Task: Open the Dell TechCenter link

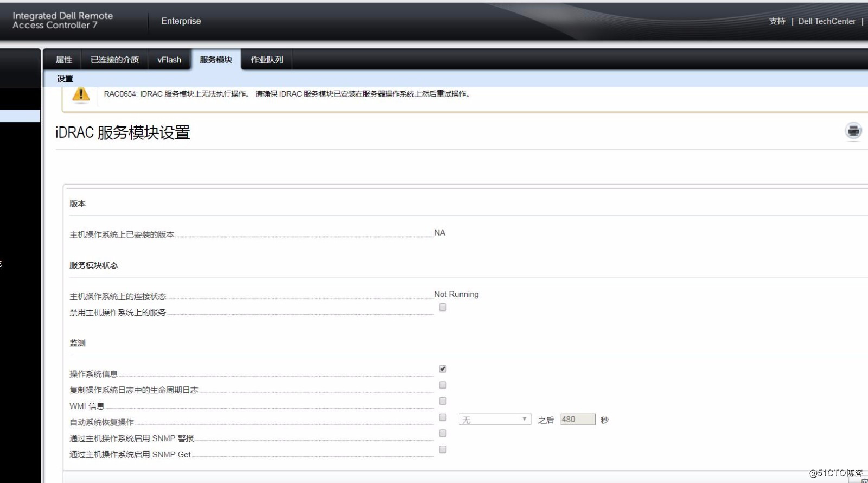Action: 827,21
